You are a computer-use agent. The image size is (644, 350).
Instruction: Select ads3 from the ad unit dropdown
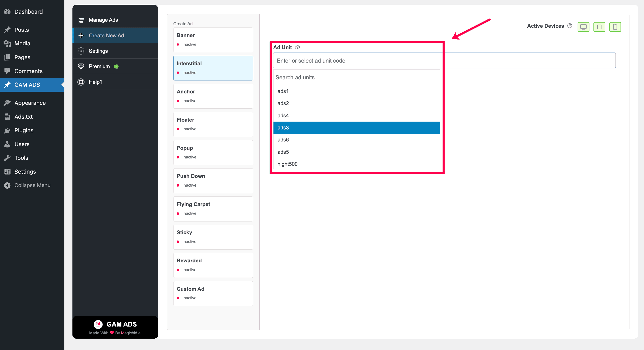(x=356, y=128)
